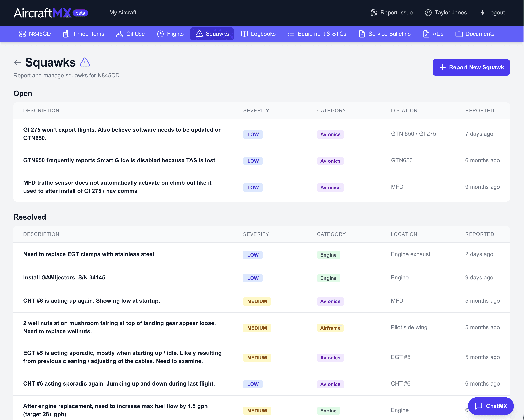This screenshot has height=420, width=524.
Task: Open Logbooks via the book icon
Action: [244, 34]
